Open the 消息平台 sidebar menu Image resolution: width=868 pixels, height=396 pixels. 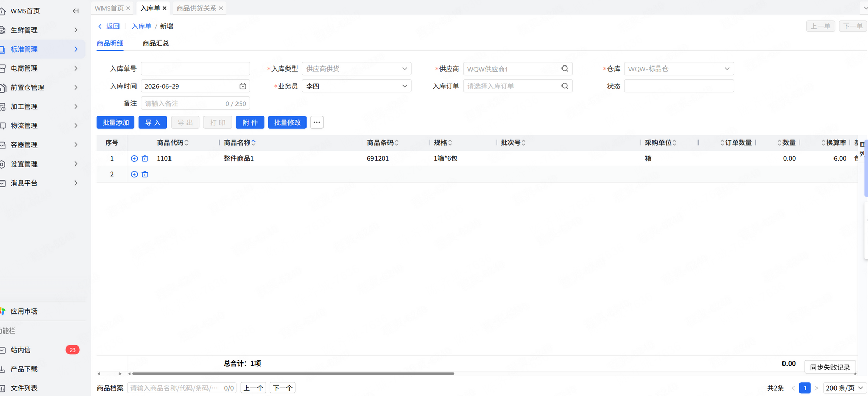point(42,183)
